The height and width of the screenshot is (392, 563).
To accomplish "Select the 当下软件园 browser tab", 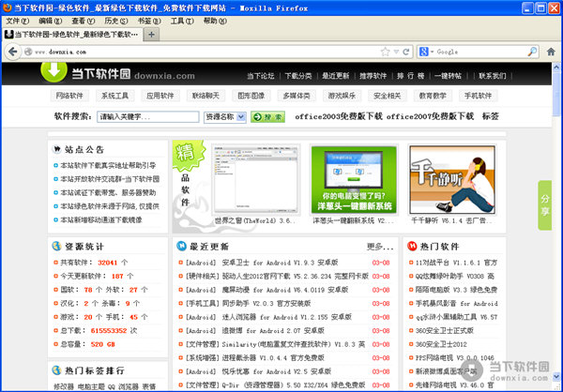I will [x=72, y=35].
